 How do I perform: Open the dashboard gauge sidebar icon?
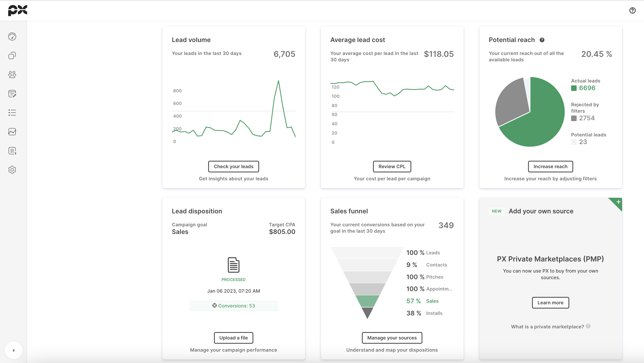point(12,36)
